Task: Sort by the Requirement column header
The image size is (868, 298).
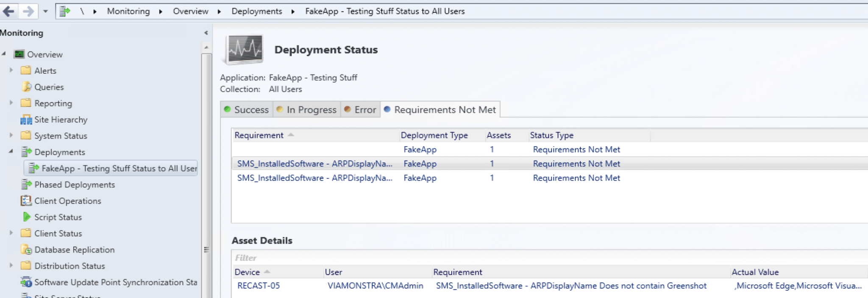Action: pos(259,135)
